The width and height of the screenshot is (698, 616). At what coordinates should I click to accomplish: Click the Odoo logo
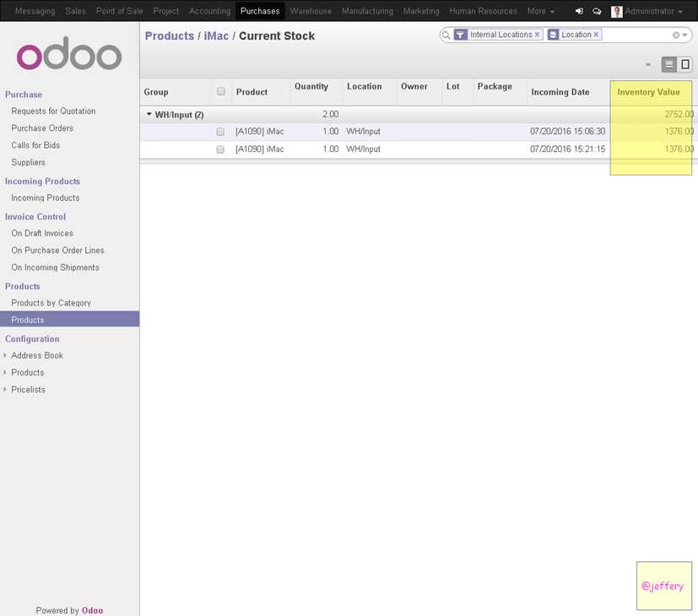[69, 53]
